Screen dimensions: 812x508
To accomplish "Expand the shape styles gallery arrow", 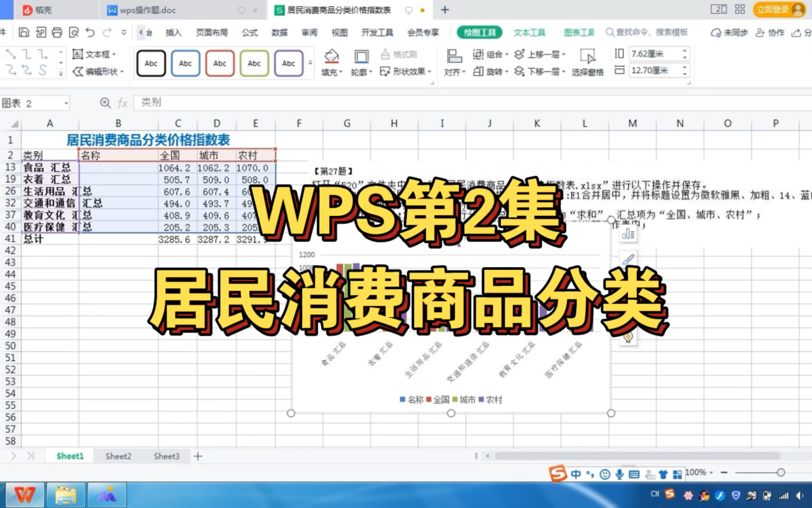I will tap(310, 63).
